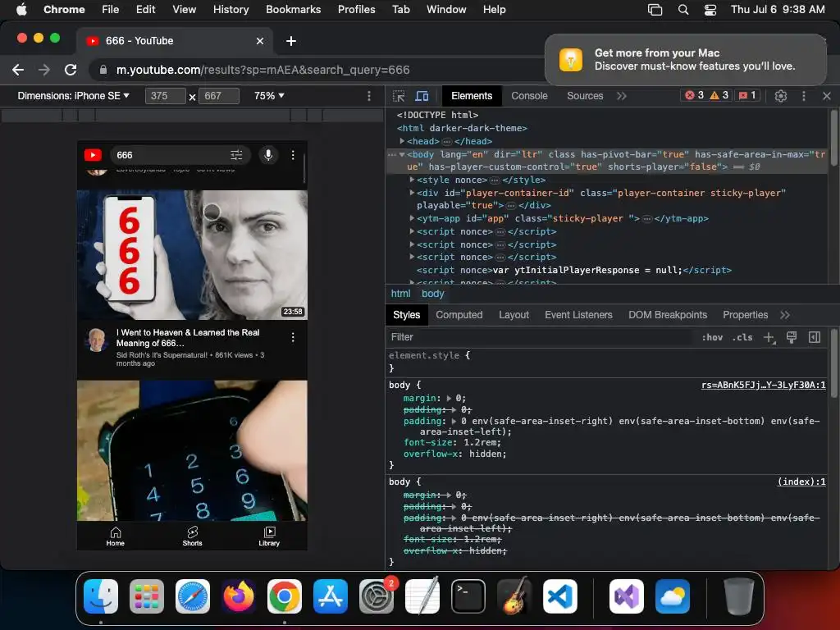The image size is (840, 630).
Task: Open a new Chrome tab
Action: 291,41
